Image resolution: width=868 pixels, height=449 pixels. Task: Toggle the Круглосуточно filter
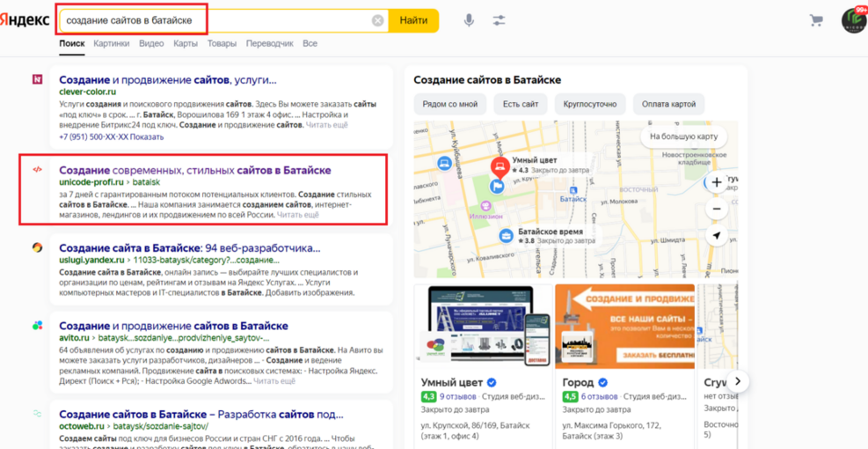click(590, 104)
